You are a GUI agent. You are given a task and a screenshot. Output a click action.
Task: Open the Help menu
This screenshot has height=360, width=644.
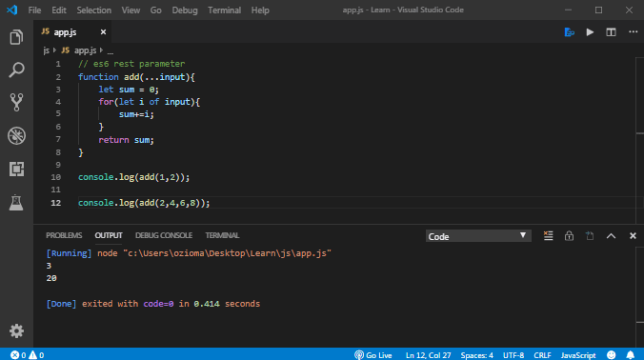(x=260, y=10)
